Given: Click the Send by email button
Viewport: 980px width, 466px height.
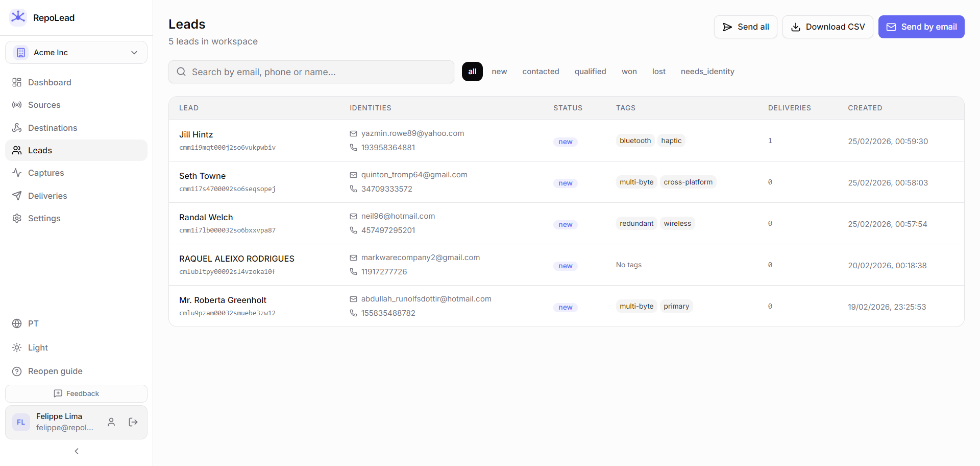Looking at the screenshot, I should 921,27.
